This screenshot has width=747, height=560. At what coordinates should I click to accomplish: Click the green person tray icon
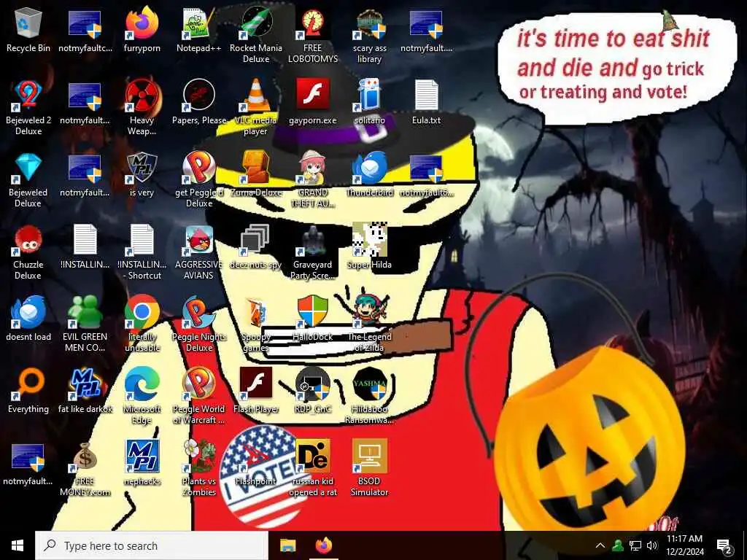(618, 545)
